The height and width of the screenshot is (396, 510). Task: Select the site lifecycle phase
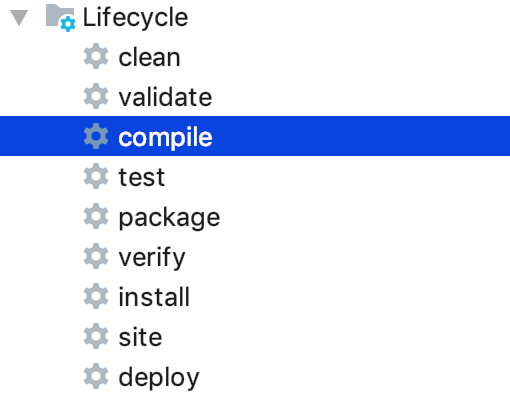(x=140, y=337)
